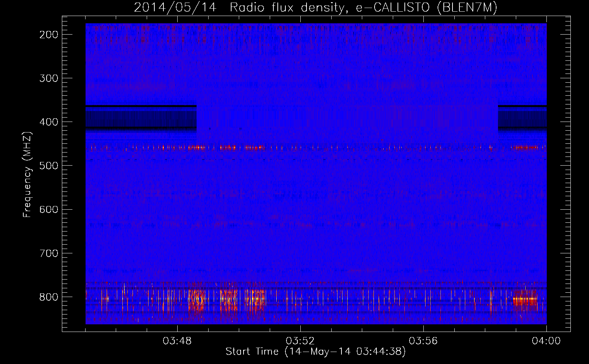Click the 200 frequency tick label

click(49, 35)
